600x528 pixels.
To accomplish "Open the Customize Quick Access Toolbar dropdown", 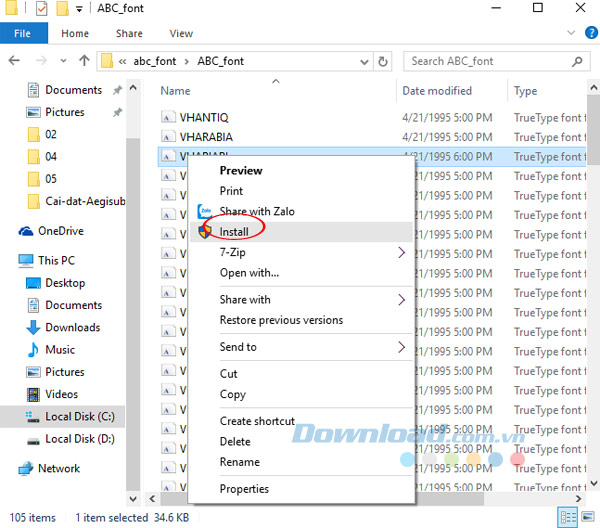I will (x=79, y=9).
